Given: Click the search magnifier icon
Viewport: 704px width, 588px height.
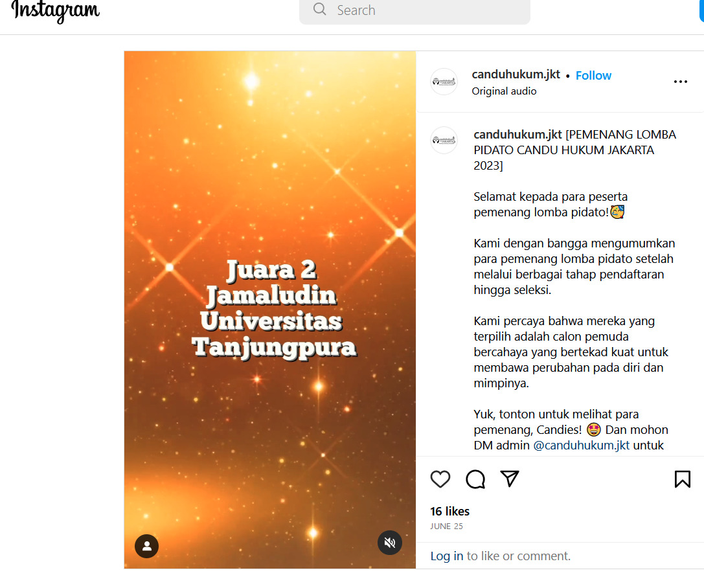Looking at the screenshot, I should 320,10.
